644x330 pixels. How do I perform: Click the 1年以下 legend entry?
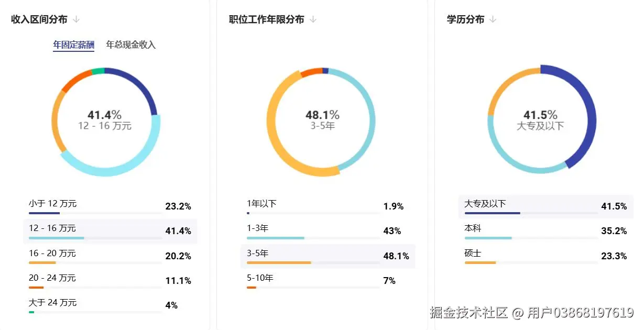328,206
